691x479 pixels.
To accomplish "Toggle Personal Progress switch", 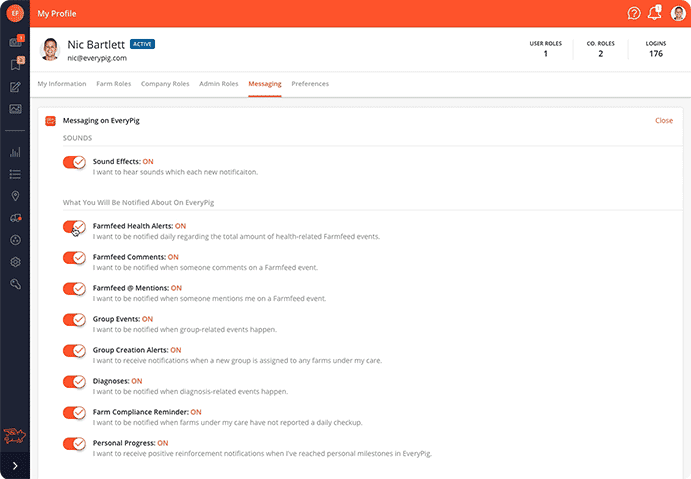I will pos(74,444).
